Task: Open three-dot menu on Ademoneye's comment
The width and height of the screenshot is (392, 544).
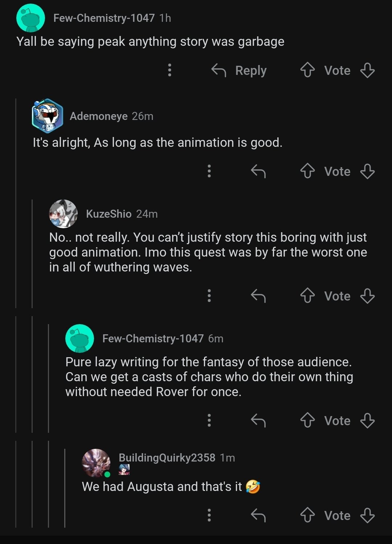Action: tap(209, 171)
